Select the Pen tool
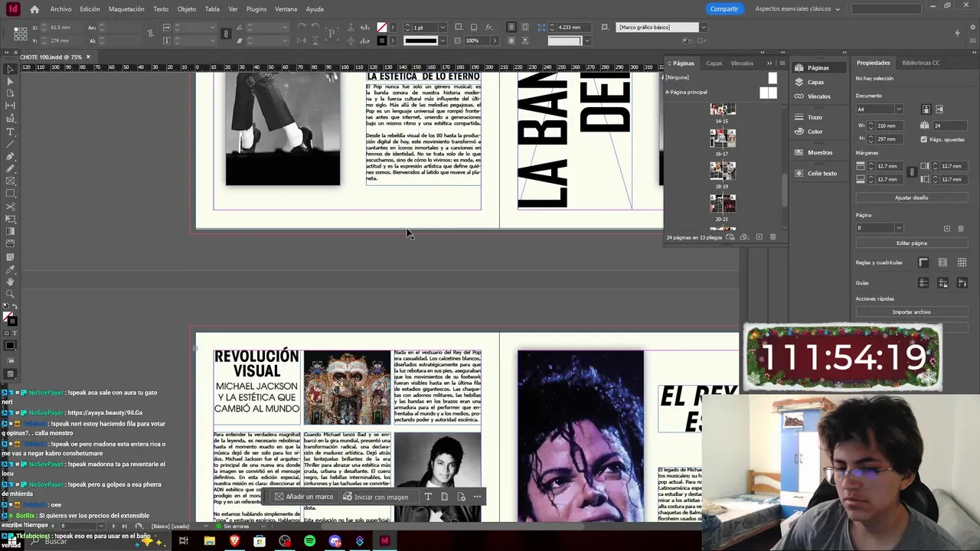Image resolution: width=980 pixels, height=551 pixels. [x=11, y=156]
